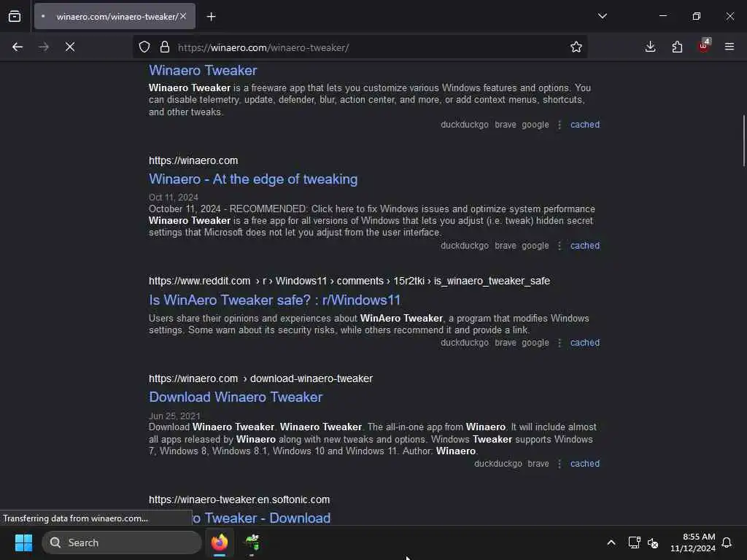Click the reddit.com breadcrumb URL text
The image size is (747, 560).
(x=349, y=281)
